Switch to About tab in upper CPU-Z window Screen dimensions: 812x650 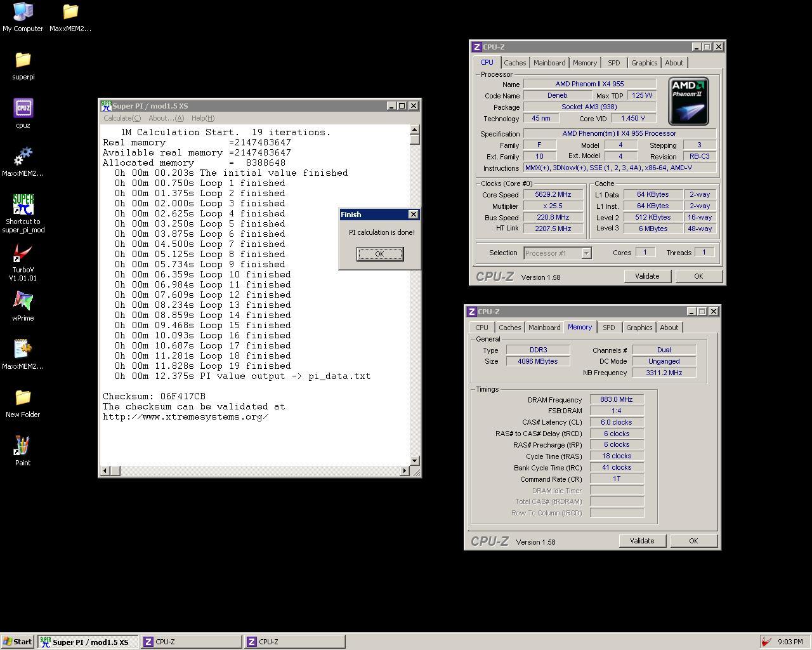point(674,63)
